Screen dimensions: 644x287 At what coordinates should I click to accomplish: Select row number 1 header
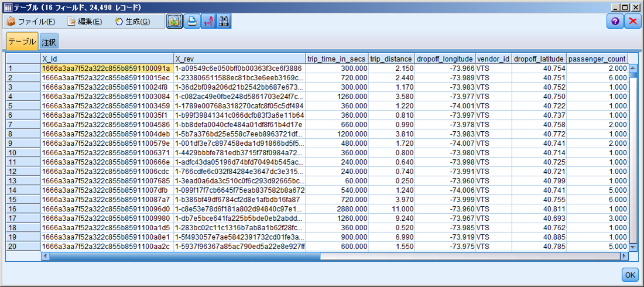point(23,68)
